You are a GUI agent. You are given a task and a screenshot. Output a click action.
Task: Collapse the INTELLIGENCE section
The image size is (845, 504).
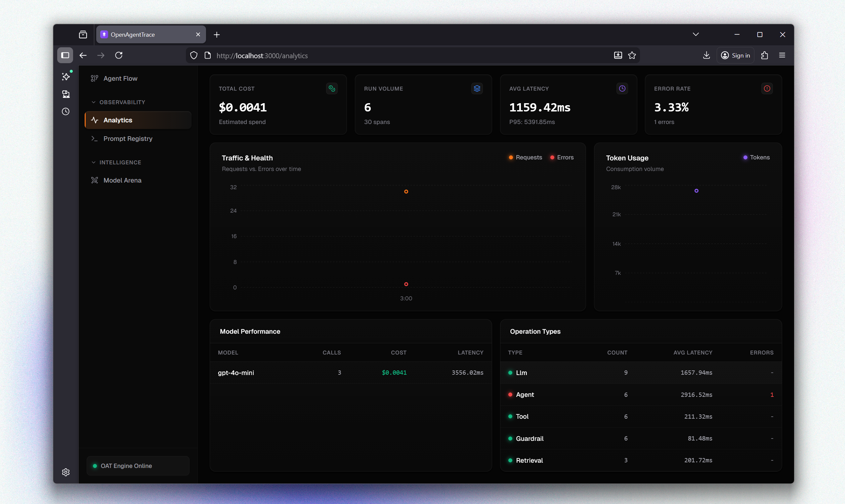point(94,162)
